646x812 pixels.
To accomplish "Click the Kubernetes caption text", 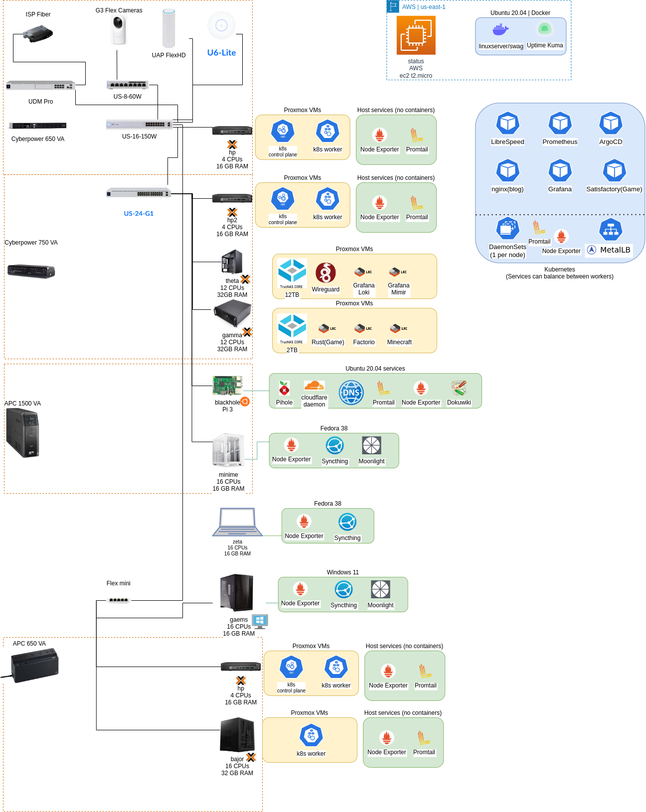I will tap(560, 273).
